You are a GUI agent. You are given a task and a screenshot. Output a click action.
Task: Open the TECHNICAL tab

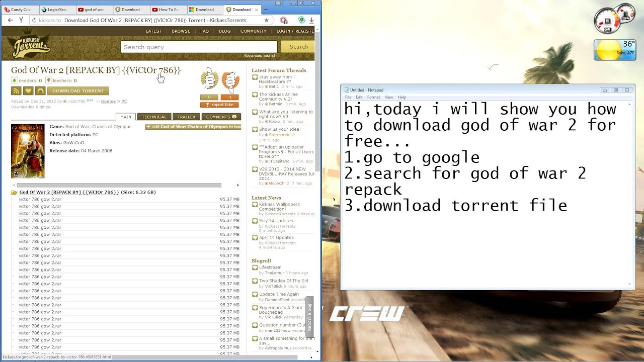click(x=154, y=117)
